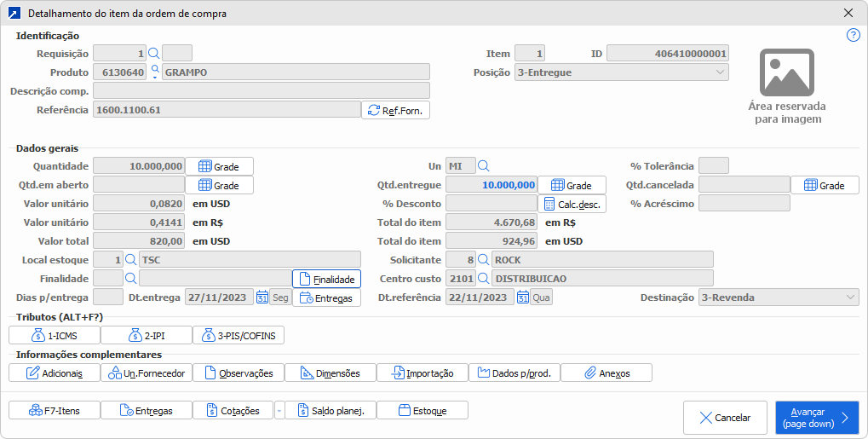
Task: Click the Descrição comp. text field
Action: 261,91
